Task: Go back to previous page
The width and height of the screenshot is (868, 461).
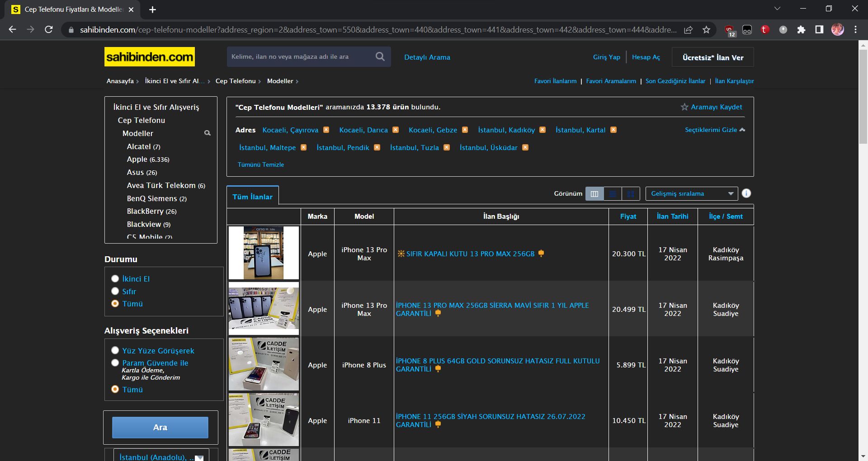Action: point(13,30)
